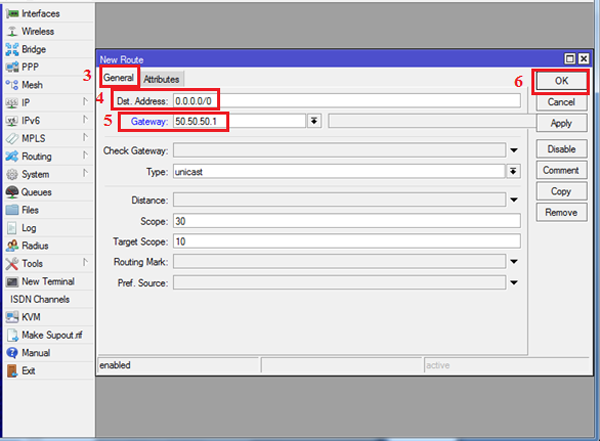Expand the Pref. Source arrow
Screen dimensions: 600x441
(x=514, y=283)
